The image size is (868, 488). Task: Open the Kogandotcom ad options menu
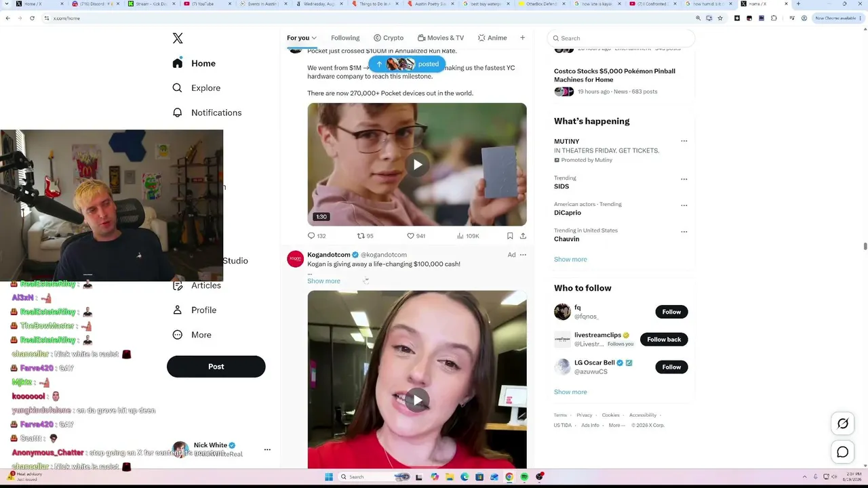coord(523,255)
